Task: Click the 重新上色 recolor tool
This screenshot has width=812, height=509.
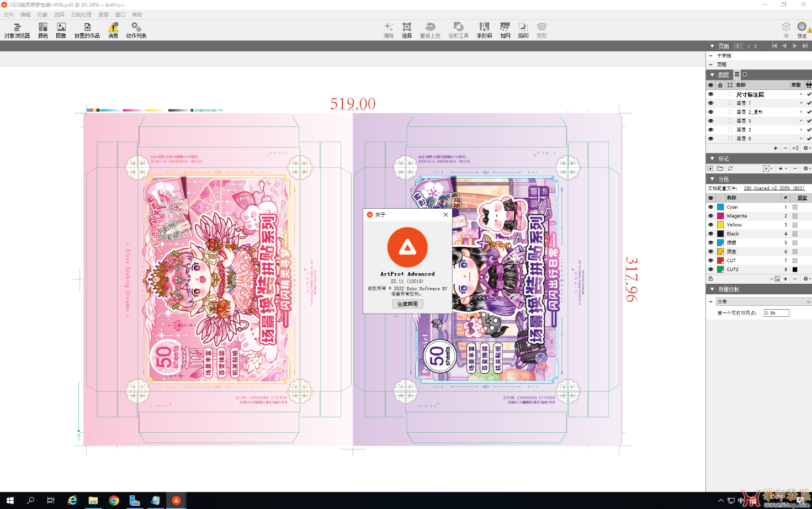Action: tap(430, 30)
